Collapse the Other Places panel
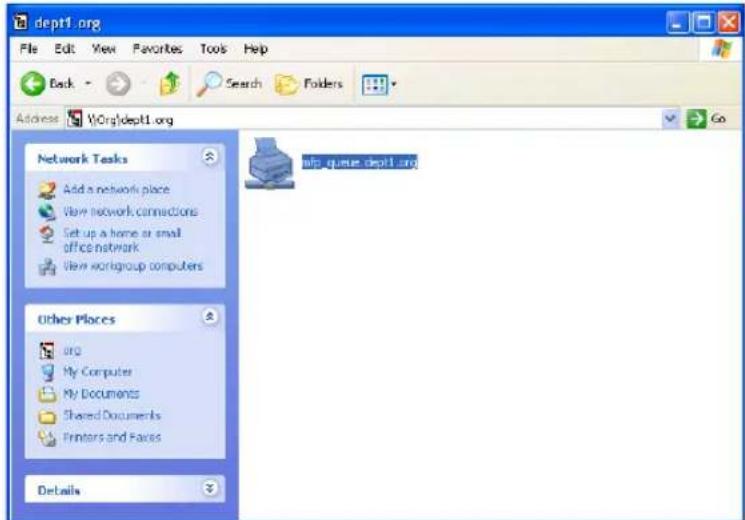This screenshot has width=745, height=520. (x=210, y=317)
